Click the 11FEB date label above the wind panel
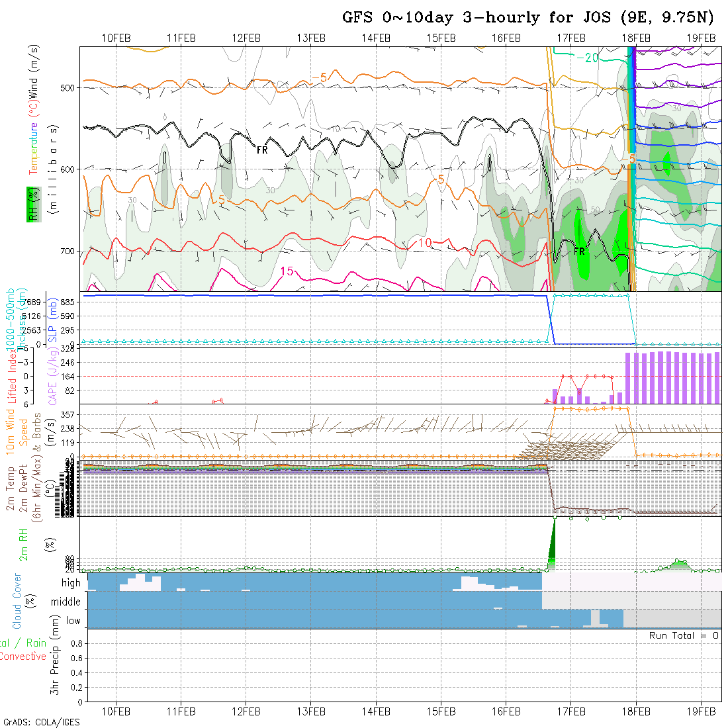Screen dimensions: 728x728 tap(181, 38)
